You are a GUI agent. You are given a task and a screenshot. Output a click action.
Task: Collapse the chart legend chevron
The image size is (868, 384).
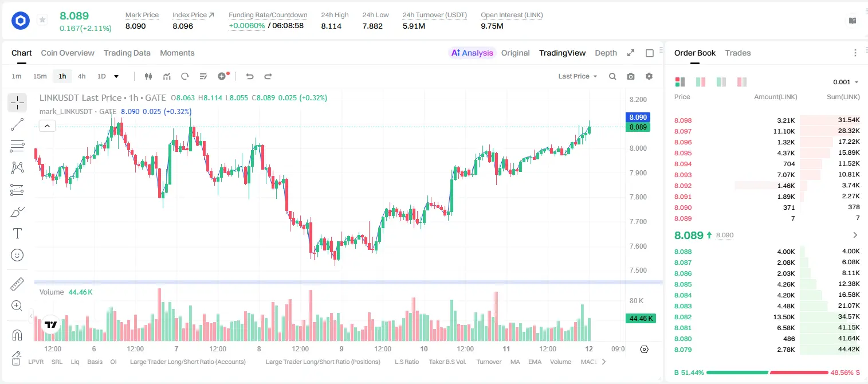(47, 126)
